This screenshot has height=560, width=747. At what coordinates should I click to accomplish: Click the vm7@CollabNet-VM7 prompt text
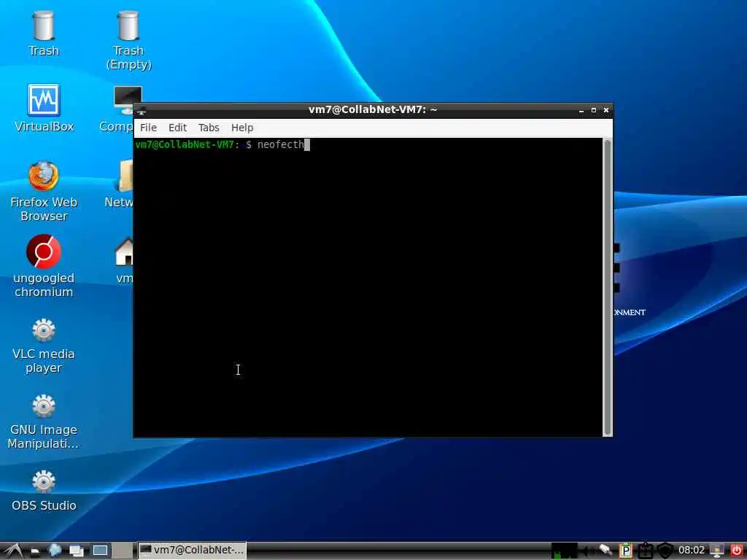coord(185,144)
